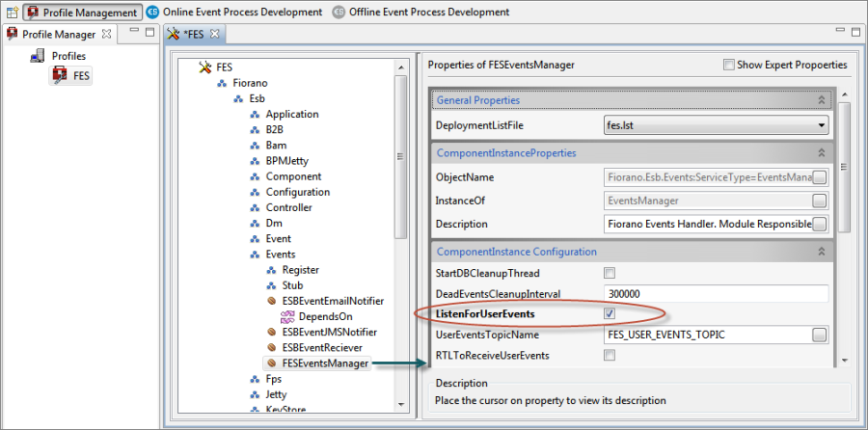
Task: Collapse the ComponentInstanceProperties section
Action: pos(822,152)
